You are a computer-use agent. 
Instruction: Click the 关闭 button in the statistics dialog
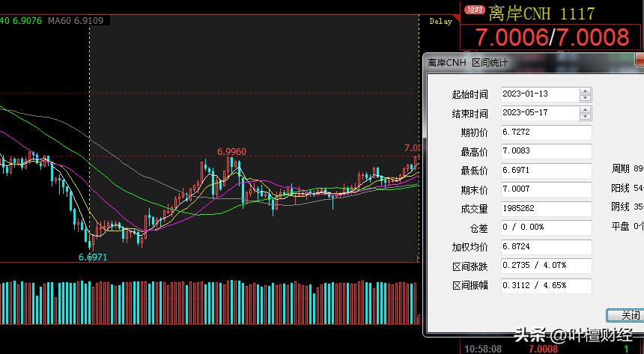point(625,315)
